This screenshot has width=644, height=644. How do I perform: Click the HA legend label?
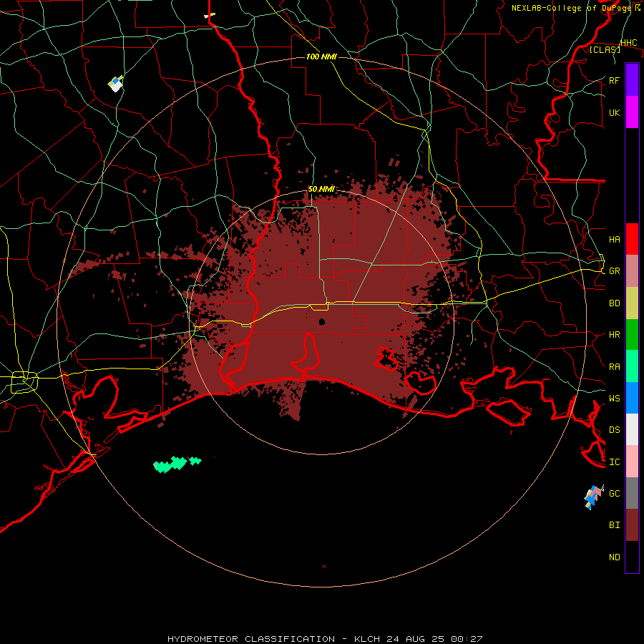[614, 239]
